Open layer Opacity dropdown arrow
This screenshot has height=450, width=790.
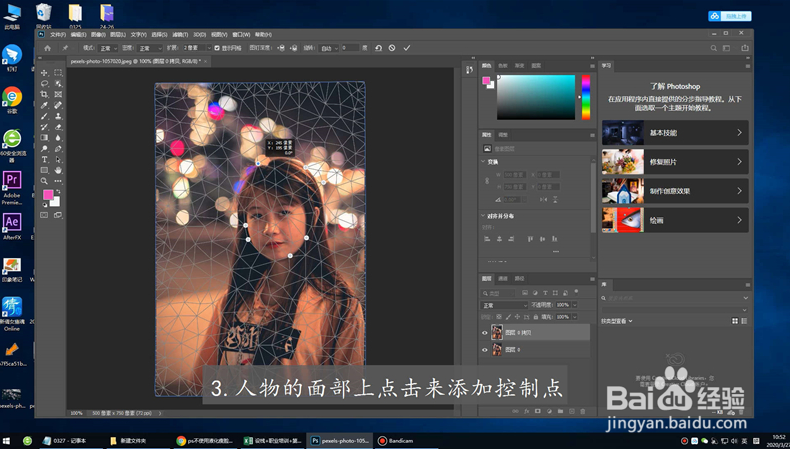point(574,305)
